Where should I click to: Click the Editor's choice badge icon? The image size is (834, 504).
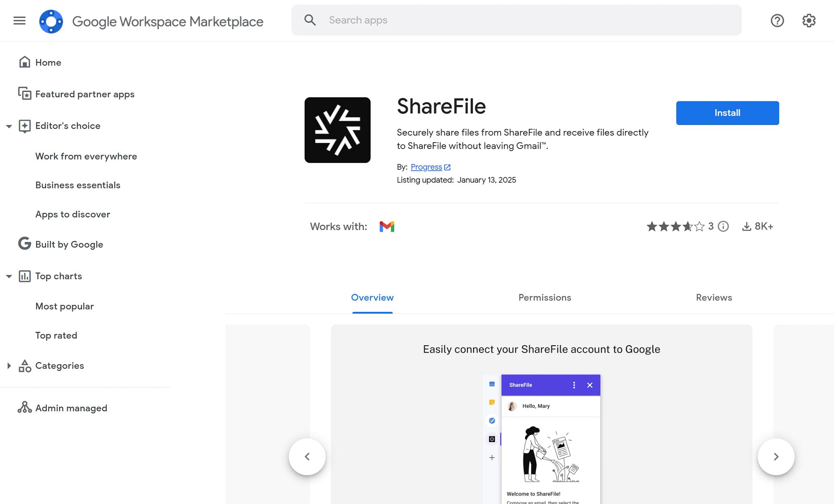(24, 126)
